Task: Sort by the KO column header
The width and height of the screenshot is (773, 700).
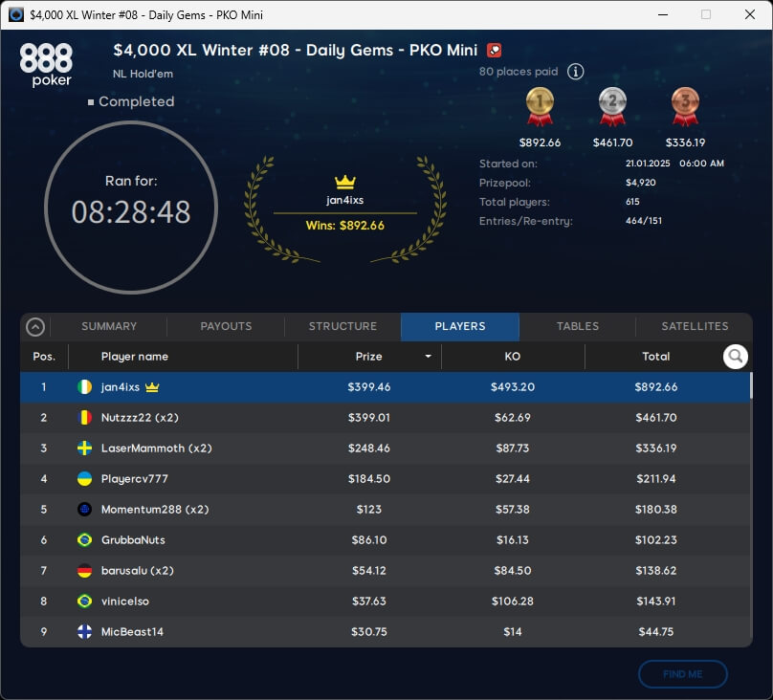Action: (513, 356)
